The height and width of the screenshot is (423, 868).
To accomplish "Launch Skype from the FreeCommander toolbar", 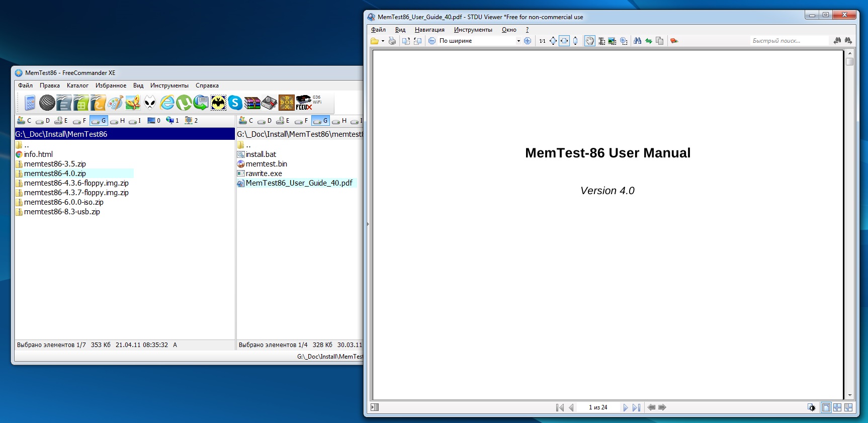I will point(235,103).
